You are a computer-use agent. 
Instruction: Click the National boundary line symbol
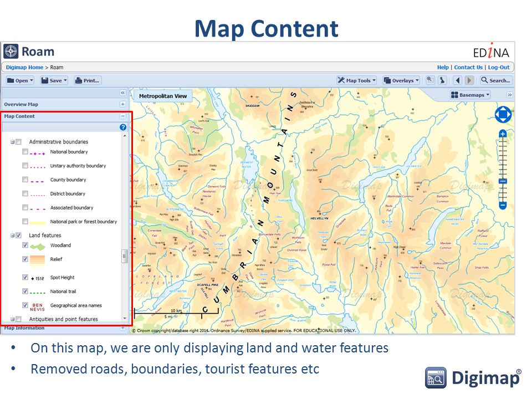click(37, 154)
